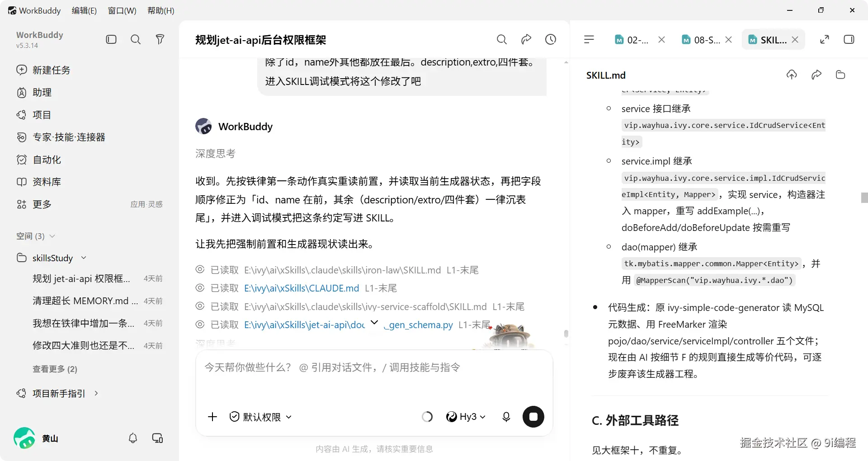Toggle the right side panel icon

click(849, 39)
